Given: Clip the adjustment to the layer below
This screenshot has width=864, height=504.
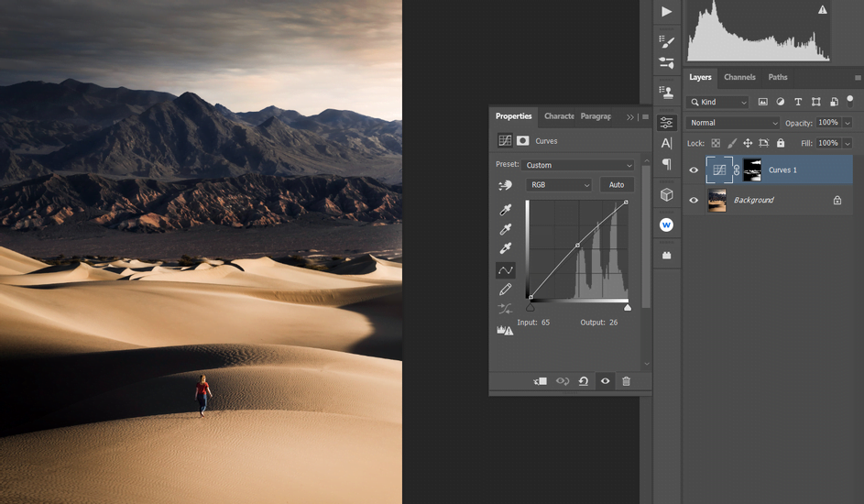Looking at the screenshot, I should click(x=540, y=381).
